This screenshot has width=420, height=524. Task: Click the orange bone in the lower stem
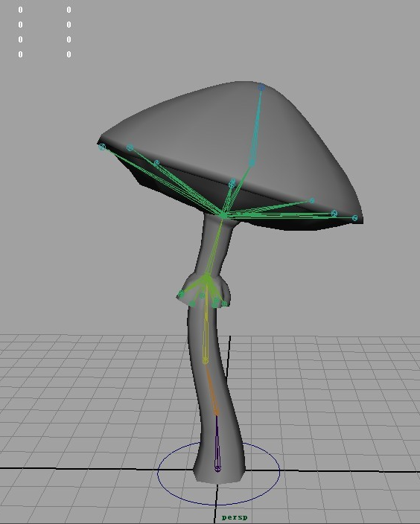[x=211, y=389]
